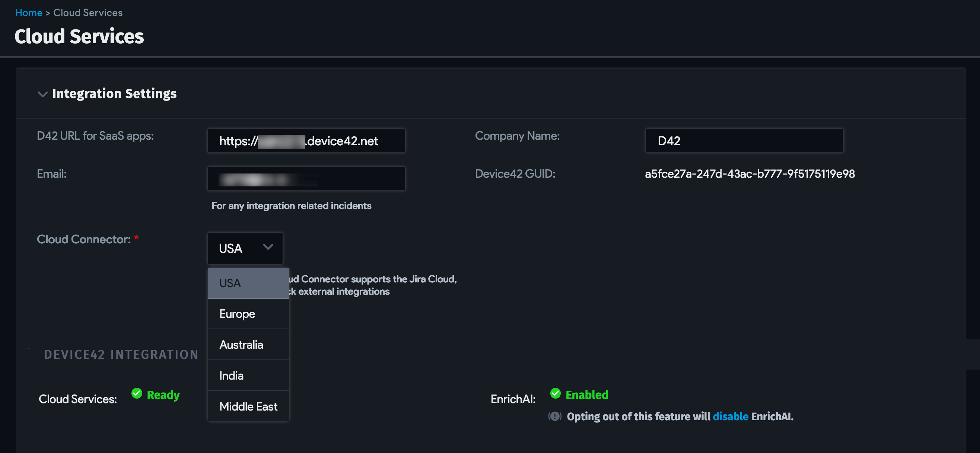
Task: Click the dropdown chevron on the Cloud Connector box
Action: tap(268, 247)
